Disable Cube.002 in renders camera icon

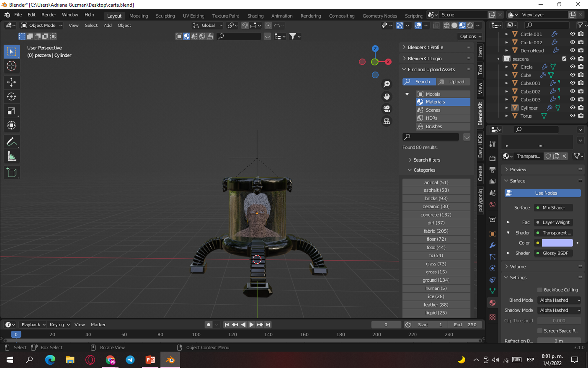point(581,91)
